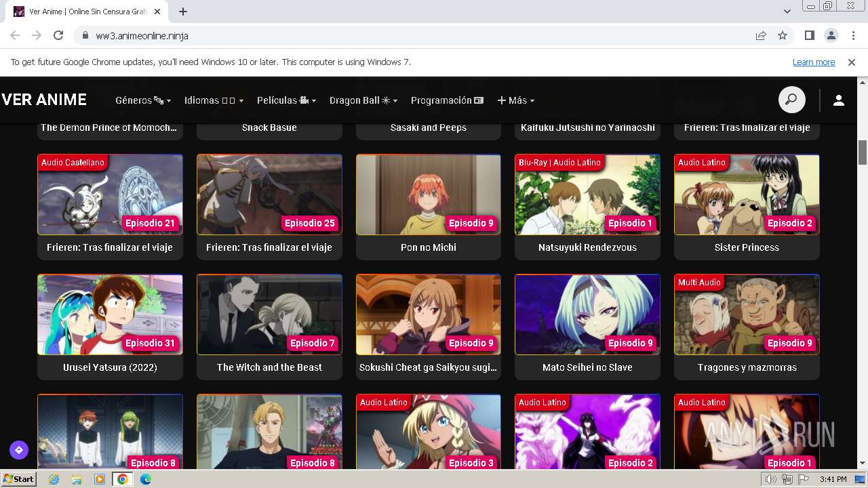Open Frieren Episodio 21 Audio Castellano thumbnail

pyautogui.click(x=110, y=195)
